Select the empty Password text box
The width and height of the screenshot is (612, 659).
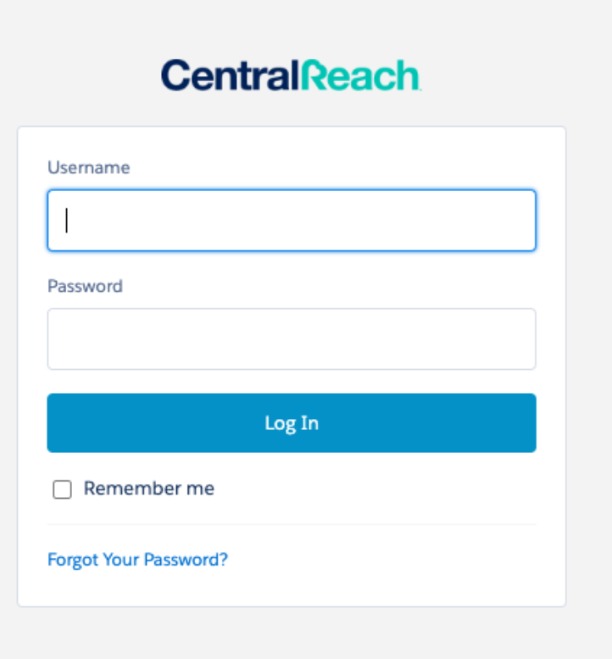click(x=300, y=339)
